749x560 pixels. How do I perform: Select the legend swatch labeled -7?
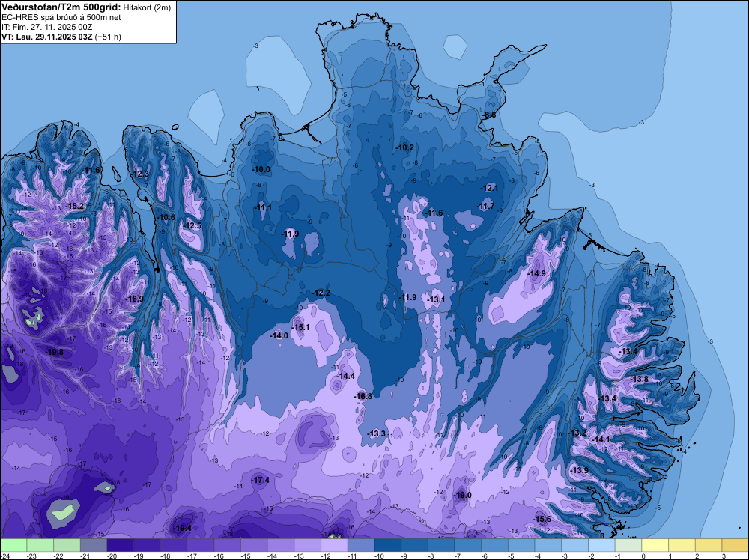point(468,545)
